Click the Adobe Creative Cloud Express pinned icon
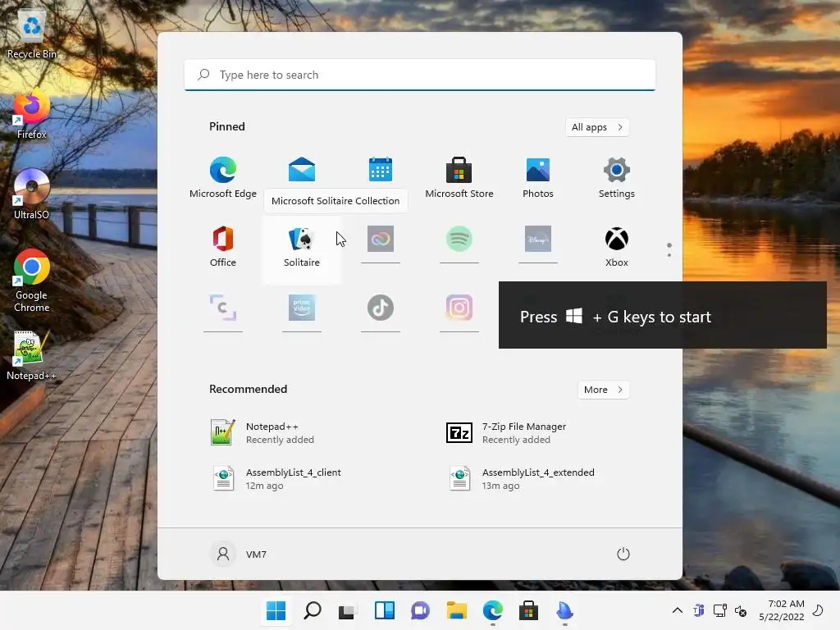840x630 pixels. pos(381,239)
